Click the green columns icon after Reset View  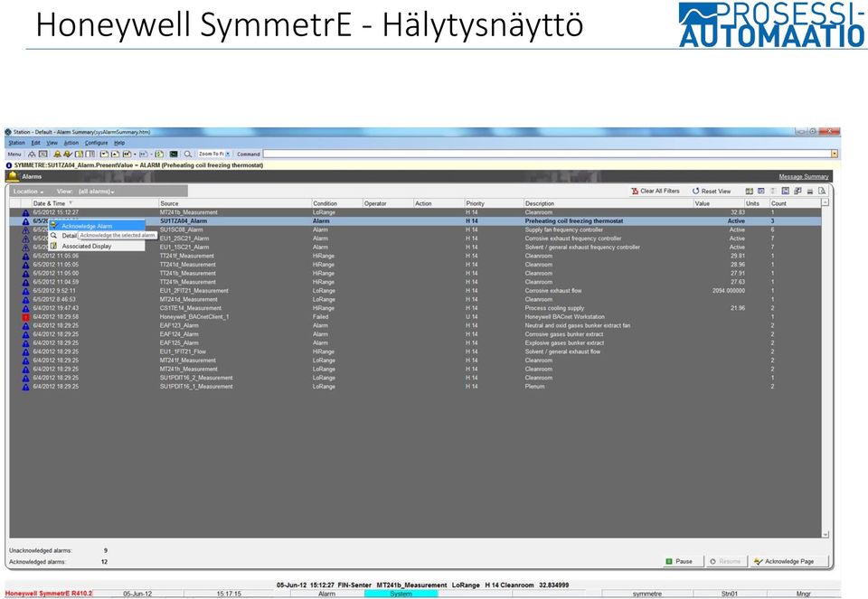(750, 191)
